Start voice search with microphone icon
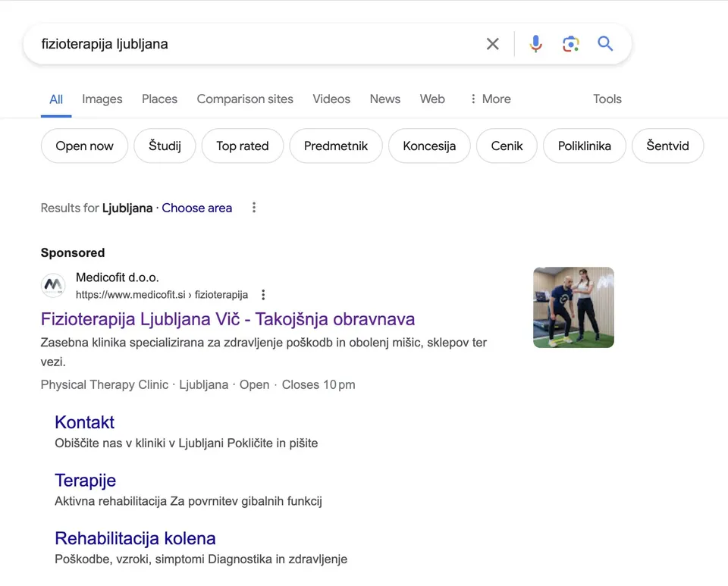 536,44
